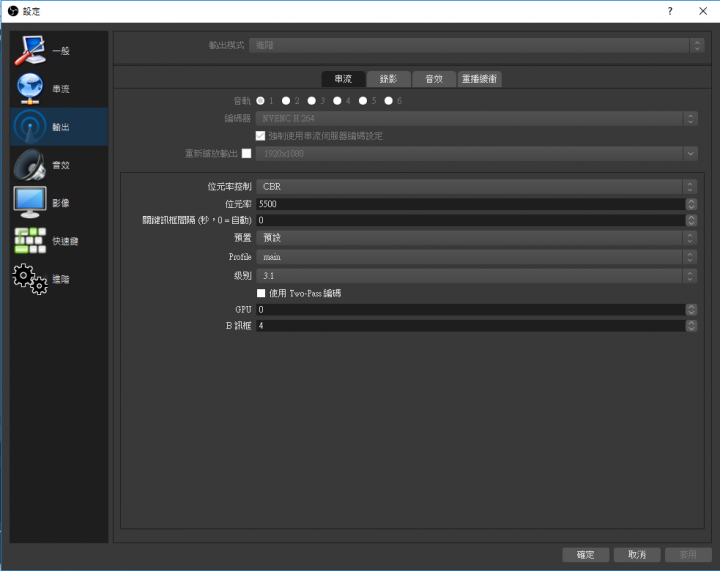Click the B 訊框 value field
Image resolution: width=720 pixels, height=571 pixels.
471,325
